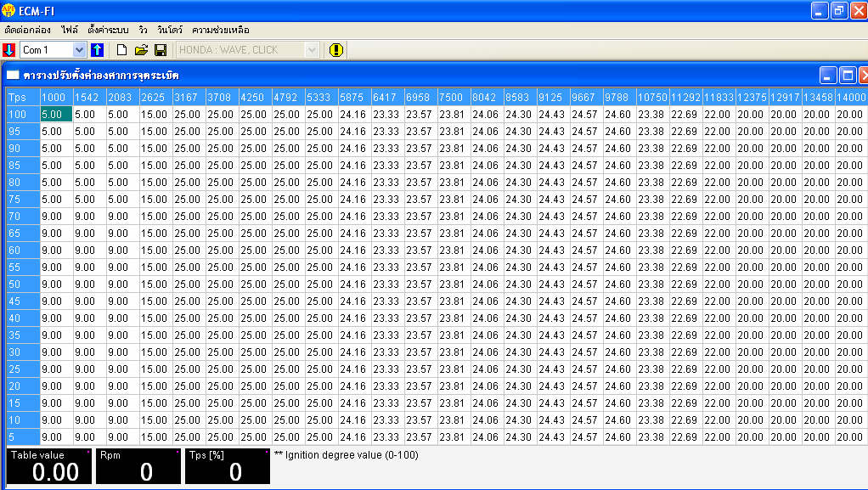Open the HONDA : WAVE, CLICK model dropdown
The height and width of the screenshot is (490, 868).
pos(312,50)
